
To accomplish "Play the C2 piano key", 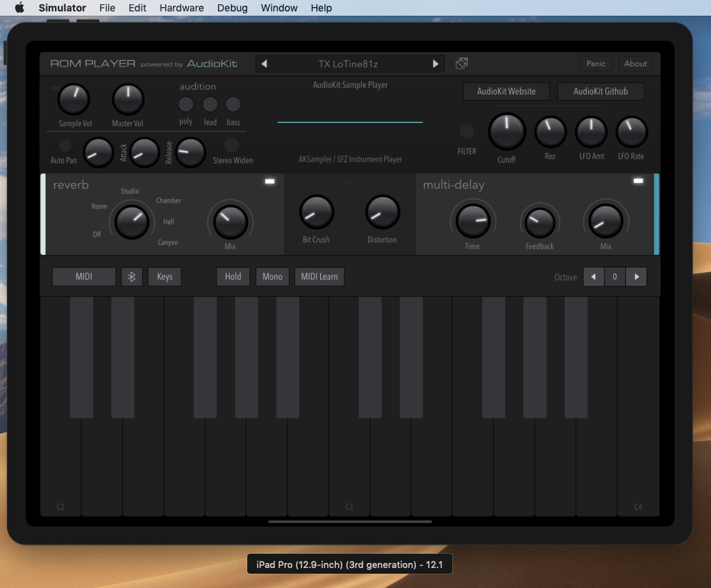I will point(60,467).
